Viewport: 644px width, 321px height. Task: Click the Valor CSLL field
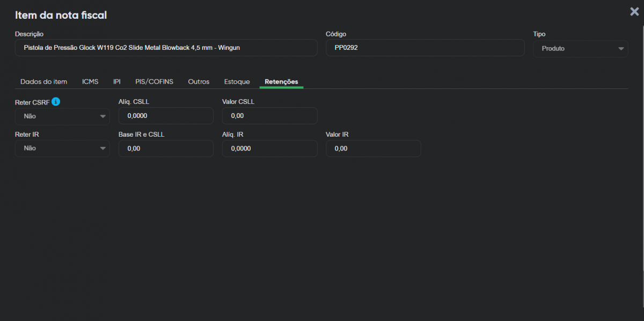tap(269, 116)
